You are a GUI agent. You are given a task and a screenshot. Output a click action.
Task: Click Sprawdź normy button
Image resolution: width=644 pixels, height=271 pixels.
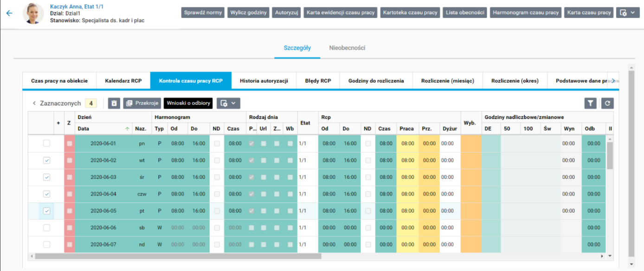tap(203, 13)
